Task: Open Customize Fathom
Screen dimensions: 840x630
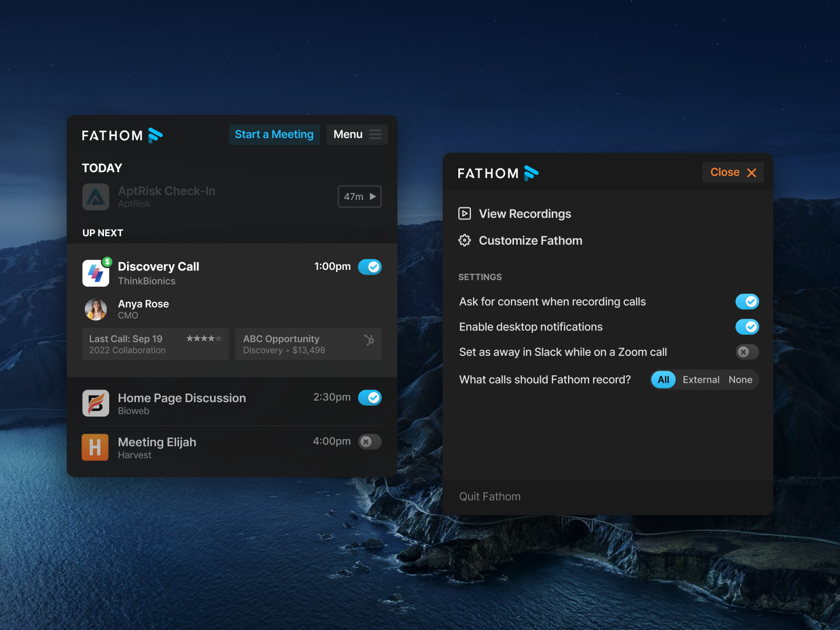Action: point(530,240)
